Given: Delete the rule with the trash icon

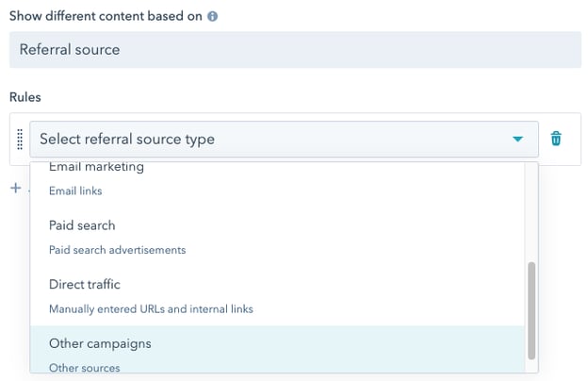Looking at the screenshot, I should 556,139.
